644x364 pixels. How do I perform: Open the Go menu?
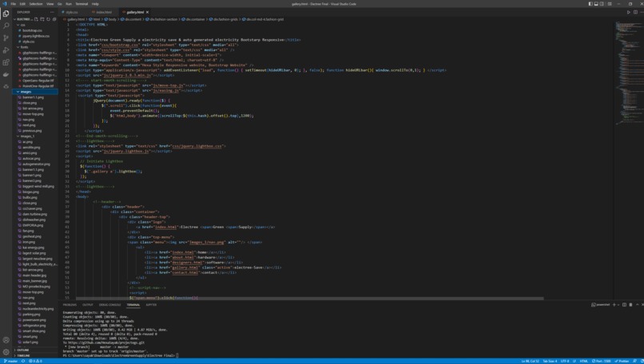pyautogui.click(x=60, y=4)
